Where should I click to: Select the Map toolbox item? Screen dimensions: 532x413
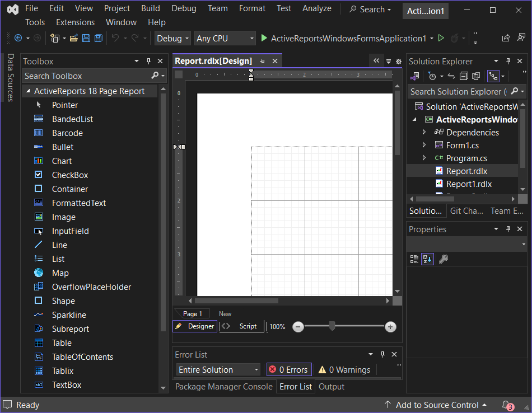click(60, 273)
